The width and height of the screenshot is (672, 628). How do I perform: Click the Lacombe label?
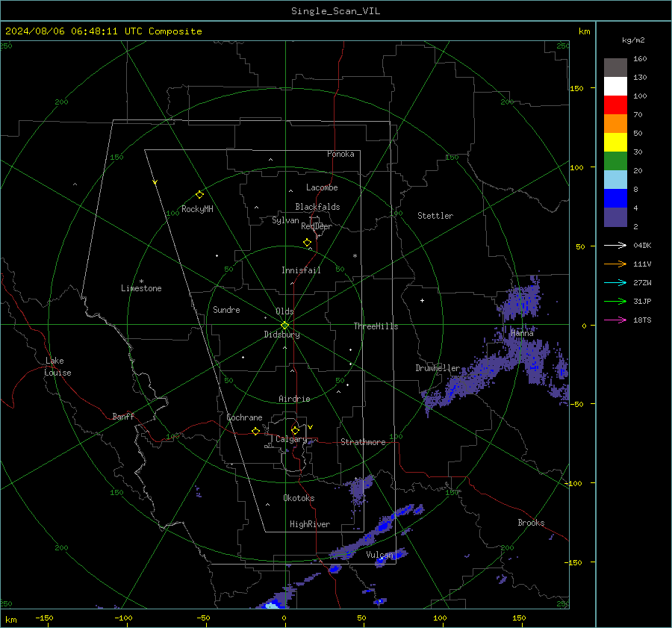click(322, 187)
